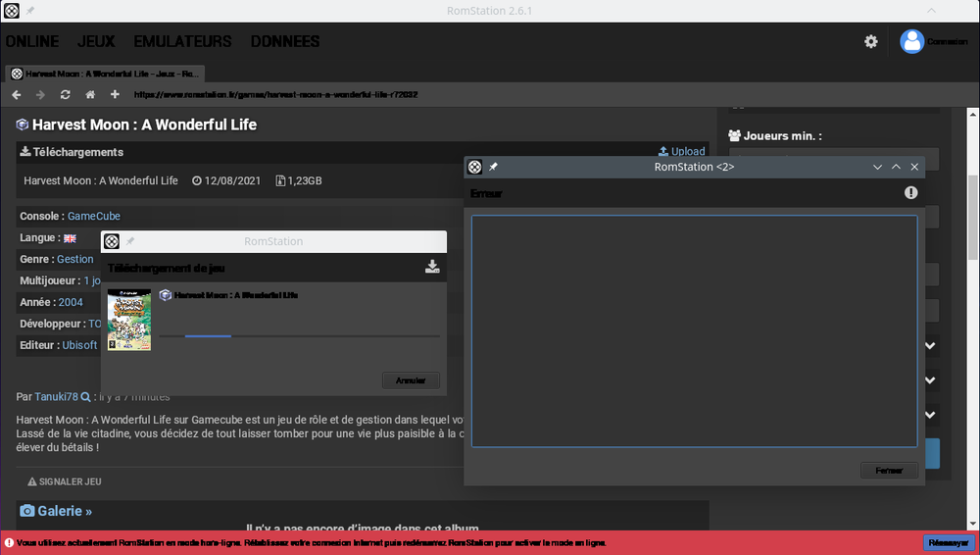Open the Ubisoft editor link

pos(79,345)
